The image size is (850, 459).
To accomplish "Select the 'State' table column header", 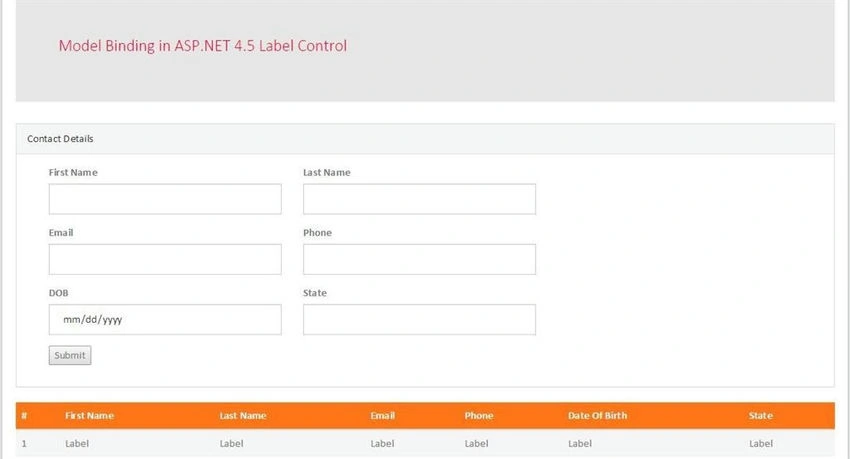I will [761, 416].
